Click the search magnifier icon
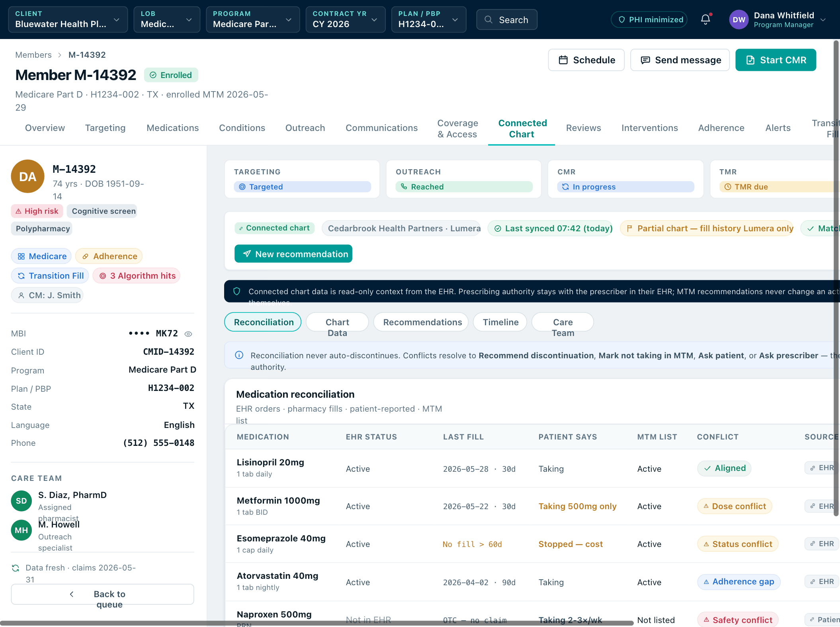The width and height of the screenshot is (840, 627). pos(488,20)
